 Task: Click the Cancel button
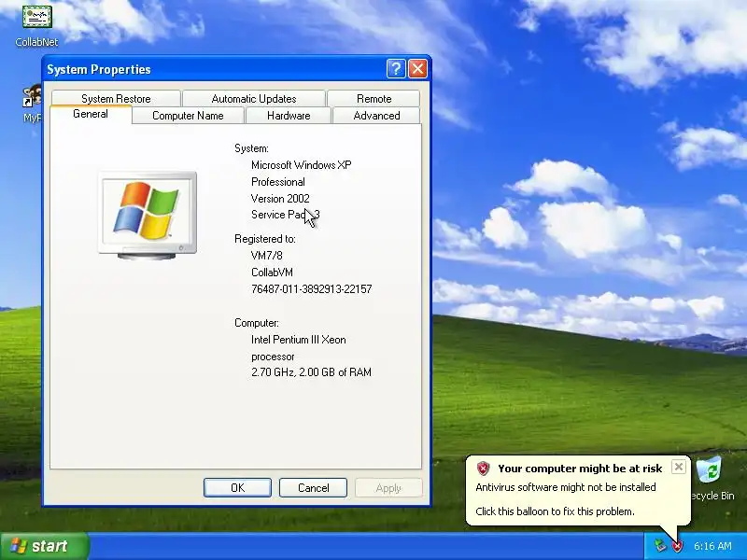[313, 487]
